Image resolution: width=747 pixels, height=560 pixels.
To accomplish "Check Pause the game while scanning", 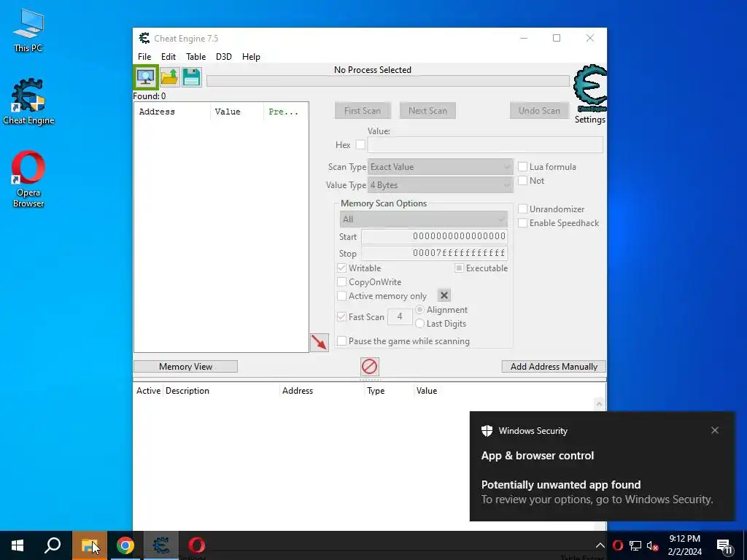I will (x=341, y=341).
